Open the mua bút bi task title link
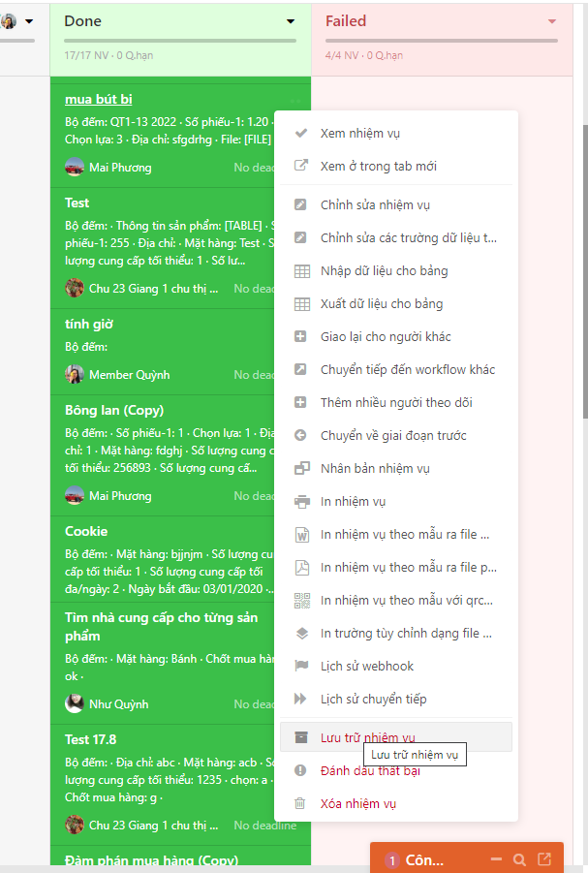This screenshot has width=588, height=873. click(x=99, y=99)
